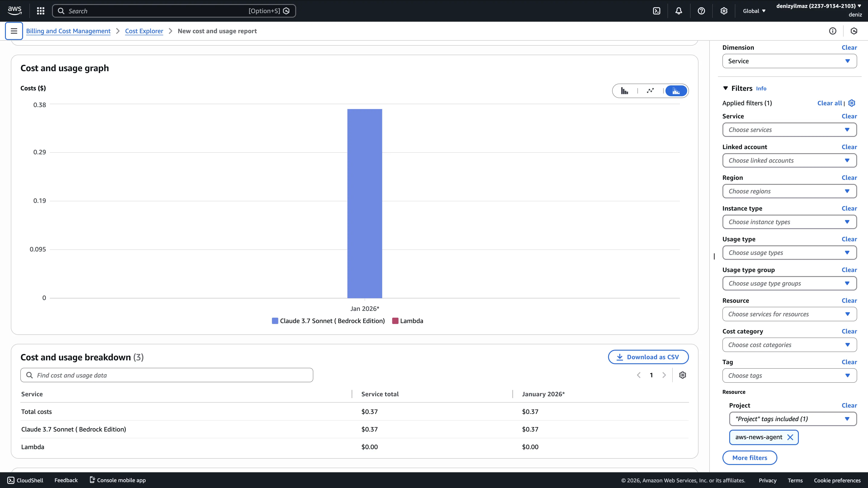The width and height of the screenshot is (868, 488).
Task: Click the Find cost and usage data field
Action: tap(167, 375)
